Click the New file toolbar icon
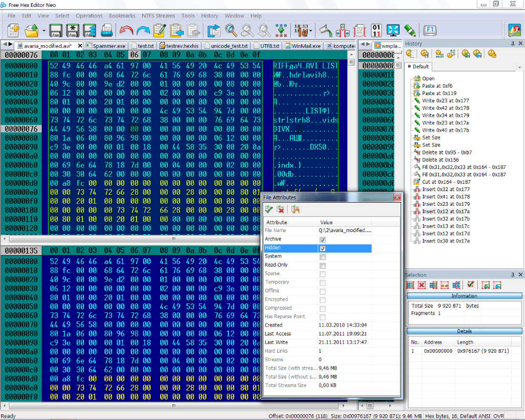Screen dimensions: 525x420 click(x=14, y=30)
